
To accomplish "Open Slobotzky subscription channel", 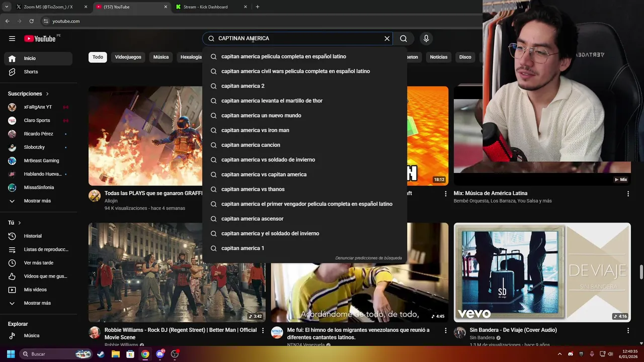I will [38, 147].
